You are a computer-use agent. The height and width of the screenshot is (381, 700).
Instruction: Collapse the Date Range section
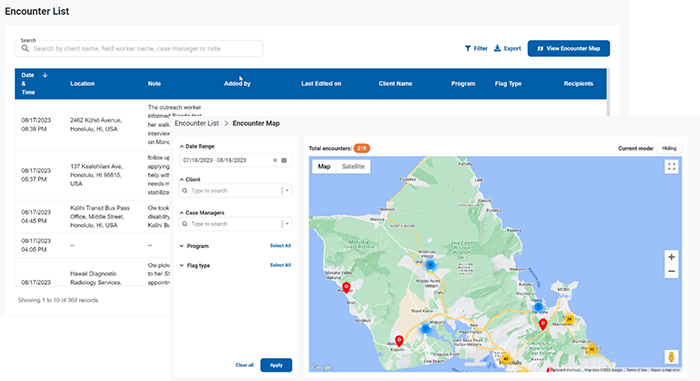(x=182, y=146)
